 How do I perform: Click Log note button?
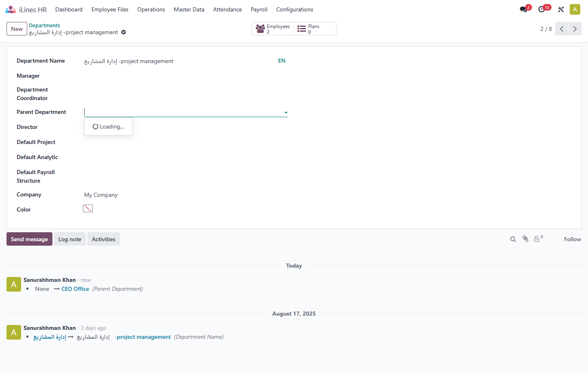pyautogui.click(x=69, y=239)
